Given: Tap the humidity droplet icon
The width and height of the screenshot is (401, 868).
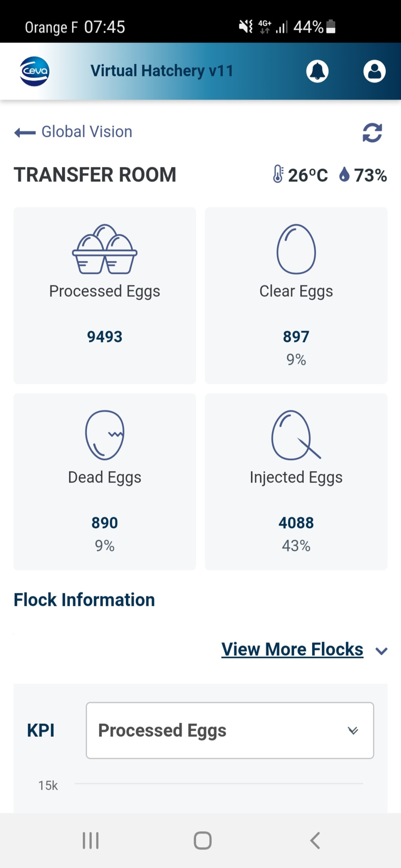Looking at the screenshot, I should [344, 174].
